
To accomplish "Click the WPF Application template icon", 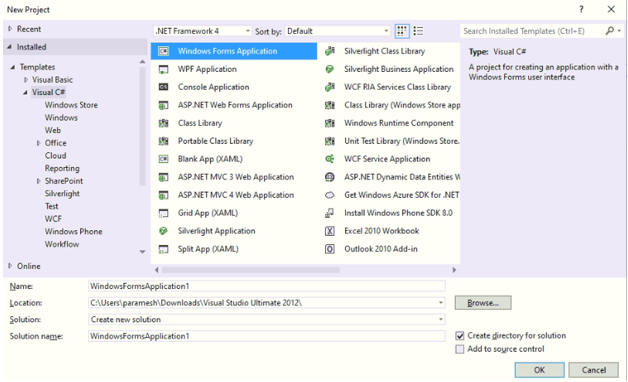I will (163, 69).
